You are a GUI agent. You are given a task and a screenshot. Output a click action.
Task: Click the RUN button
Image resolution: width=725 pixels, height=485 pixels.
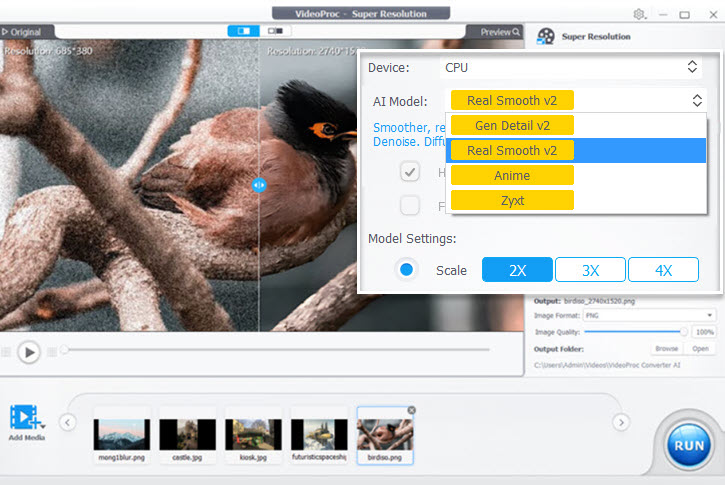pos(689,446)
